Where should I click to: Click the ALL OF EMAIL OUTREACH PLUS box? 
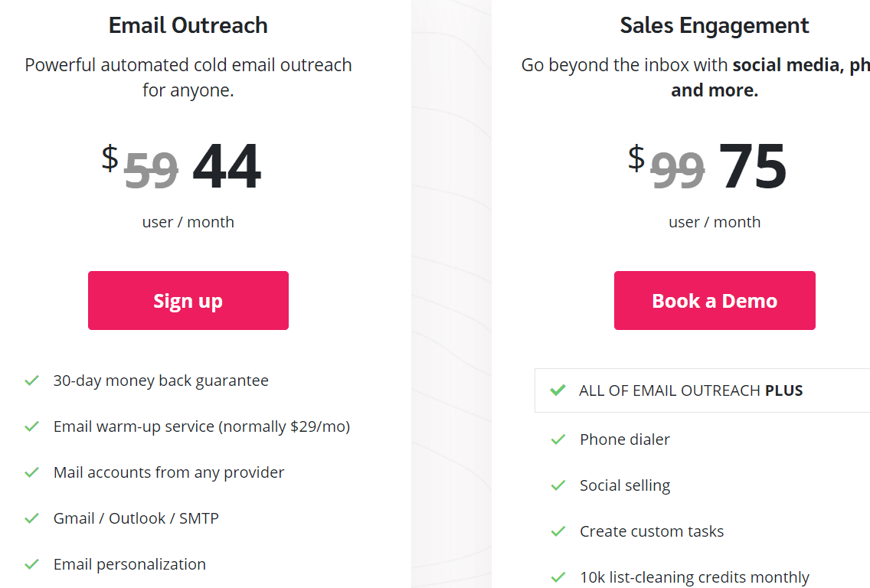[x=702, y=390]
